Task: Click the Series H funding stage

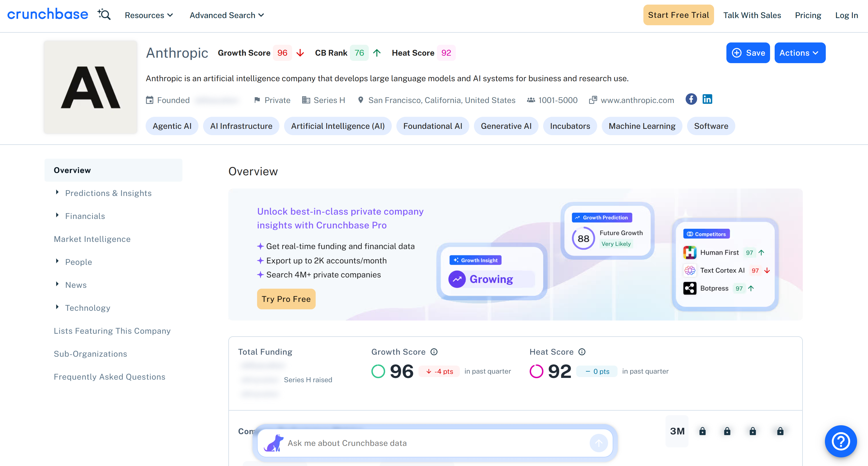Action: pos(329,100)
